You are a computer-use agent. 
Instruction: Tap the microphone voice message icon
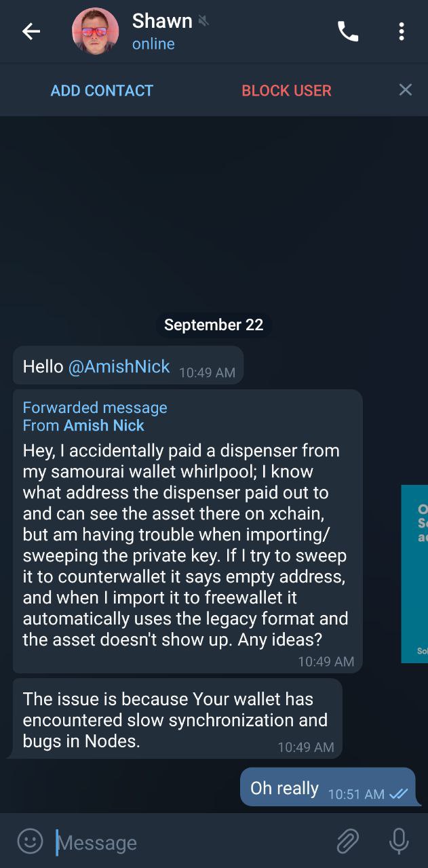click(399, 842)
